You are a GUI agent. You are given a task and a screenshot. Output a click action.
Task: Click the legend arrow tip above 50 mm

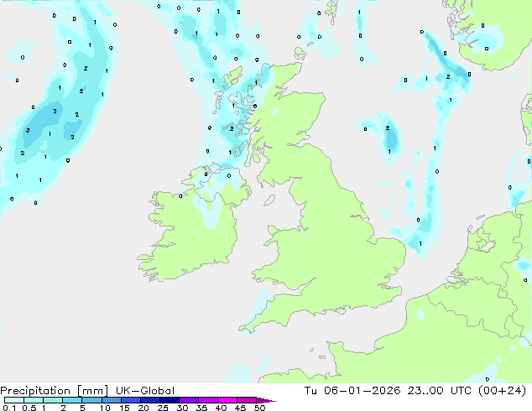[266, 400]
